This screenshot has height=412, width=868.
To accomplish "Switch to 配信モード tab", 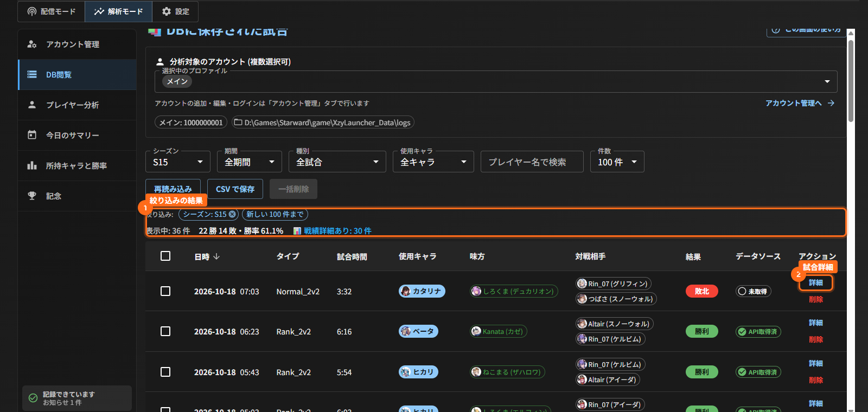I will (52, 11).
